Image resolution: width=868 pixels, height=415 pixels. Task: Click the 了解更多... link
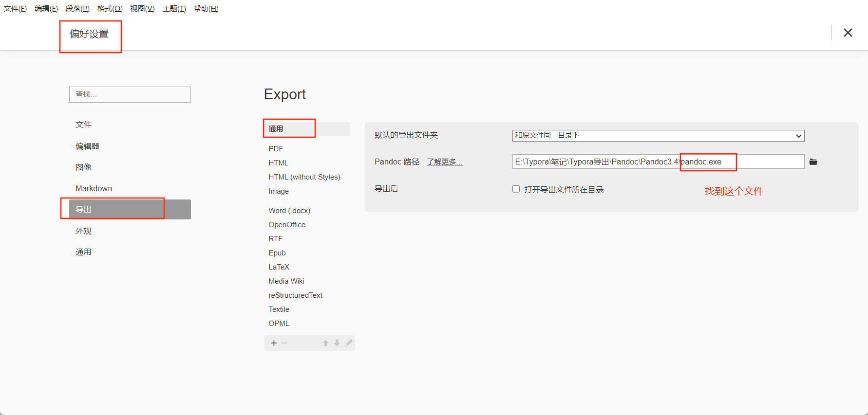point(445,162)
